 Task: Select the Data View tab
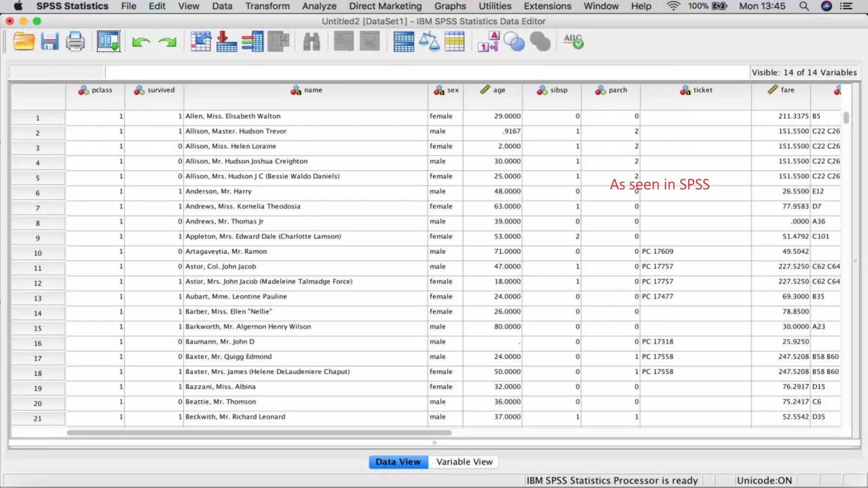point(398,462)
